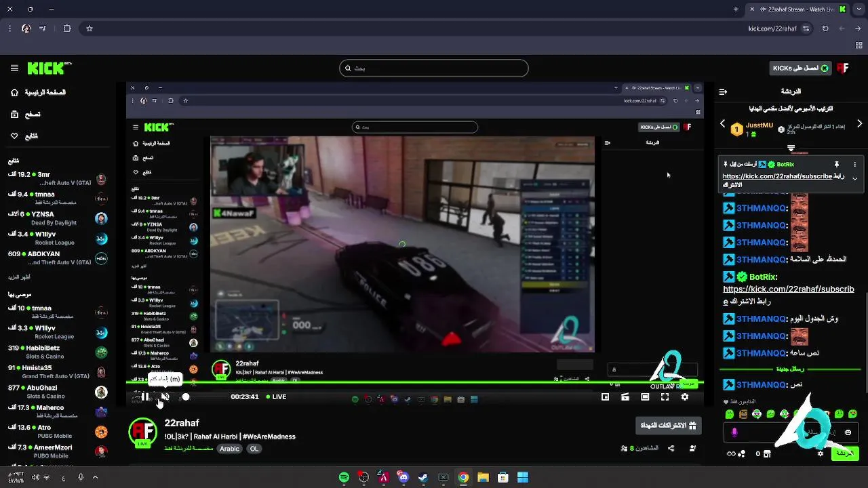Image resolution: width=868 pixels, height=488 pixels.
Task: Click the search box at top
Action: coord(433,68)
